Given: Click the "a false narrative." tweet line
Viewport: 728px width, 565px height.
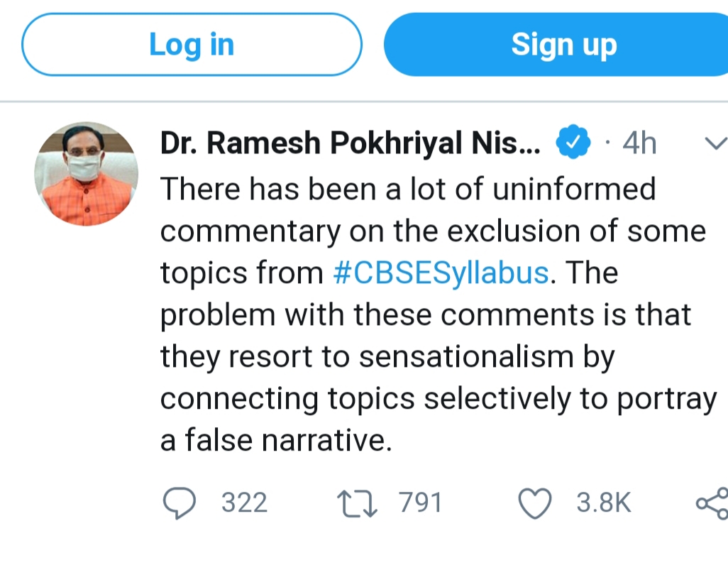Looking at the screenshot, I should pos(277,441).
